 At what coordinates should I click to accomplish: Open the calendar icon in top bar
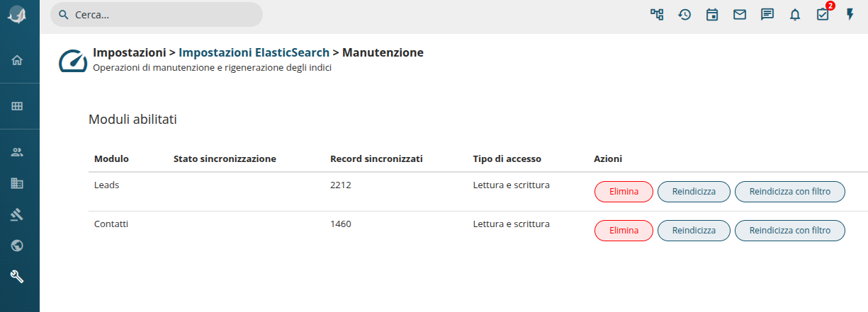(x=712, y=14)
